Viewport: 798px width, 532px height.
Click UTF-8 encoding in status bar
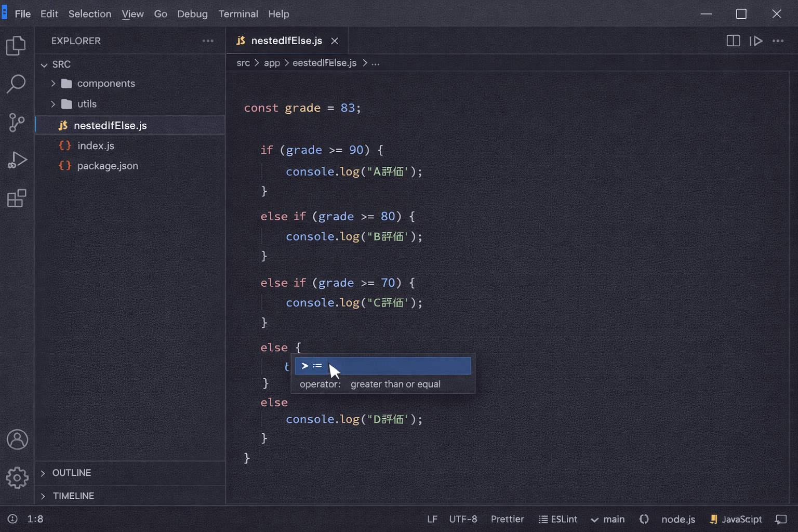point(463,518)
